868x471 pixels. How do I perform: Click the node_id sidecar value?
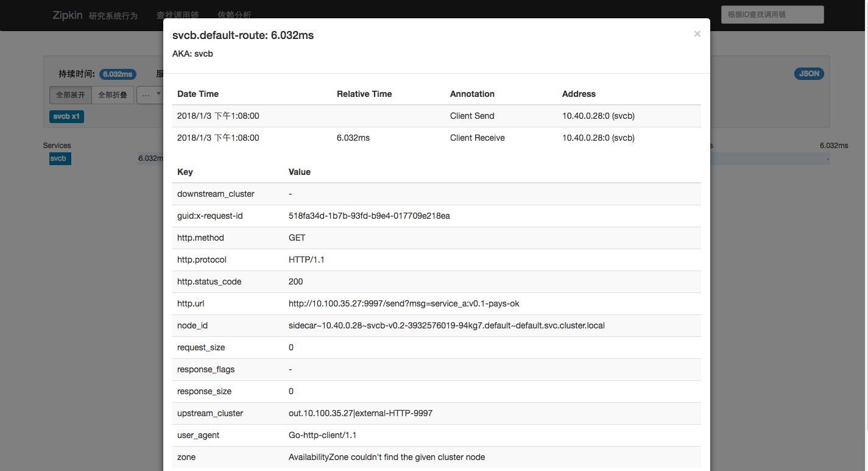click(446, 325)
